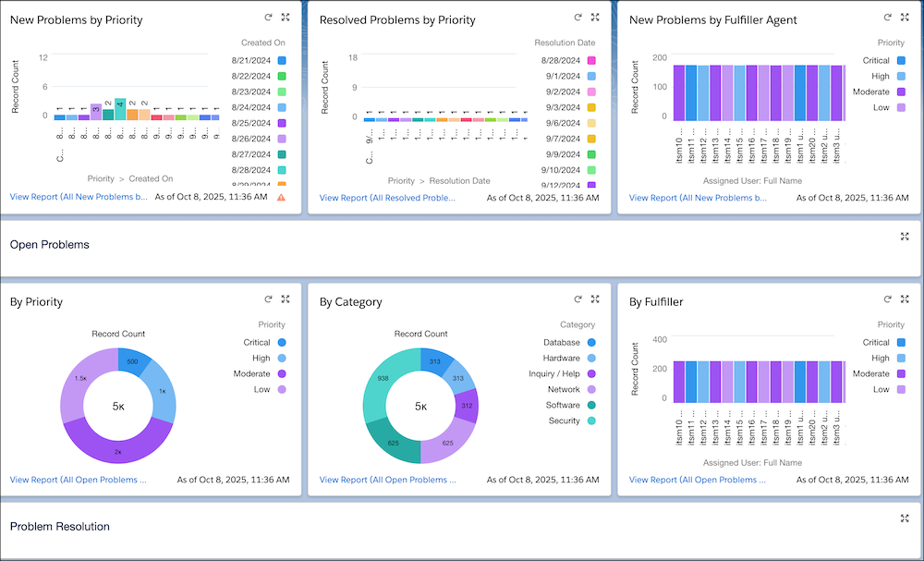Click Low swatch in By Fulfiller legend
The height and width of the screenshot is (561, 924).
point(901,389)
